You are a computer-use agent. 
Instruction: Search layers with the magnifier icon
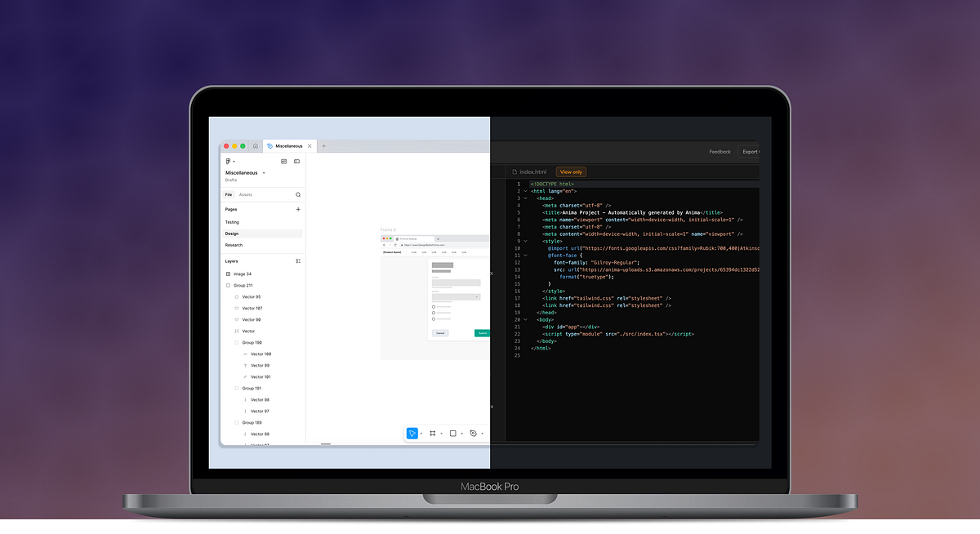(x=298, y=195)
